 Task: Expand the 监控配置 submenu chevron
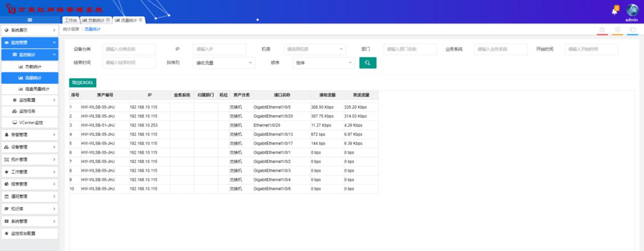[54, 100]
